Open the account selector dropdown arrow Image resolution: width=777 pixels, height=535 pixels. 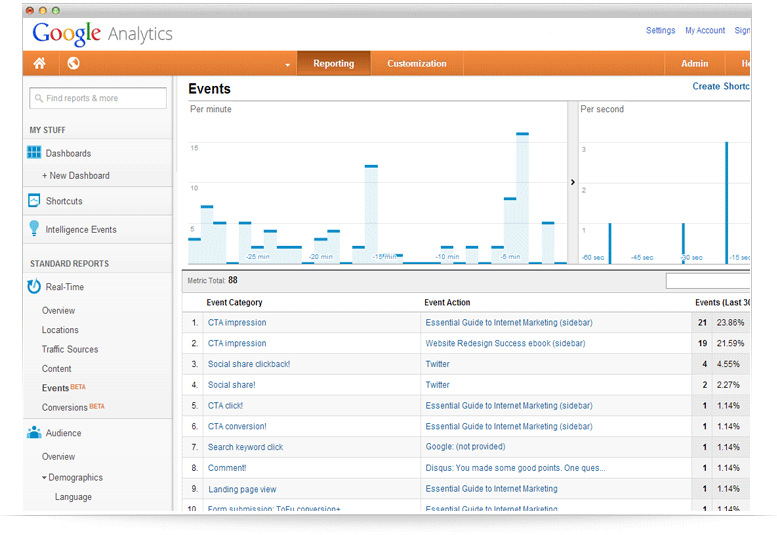[287, 65]
